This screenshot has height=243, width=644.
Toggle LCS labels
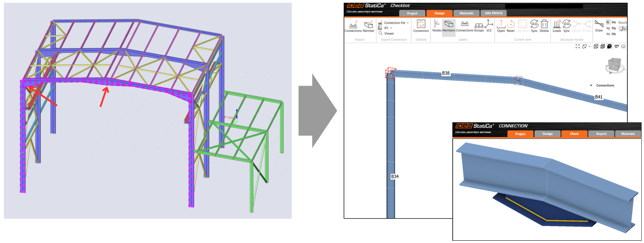pyautogui.click(x=489, y=26)
